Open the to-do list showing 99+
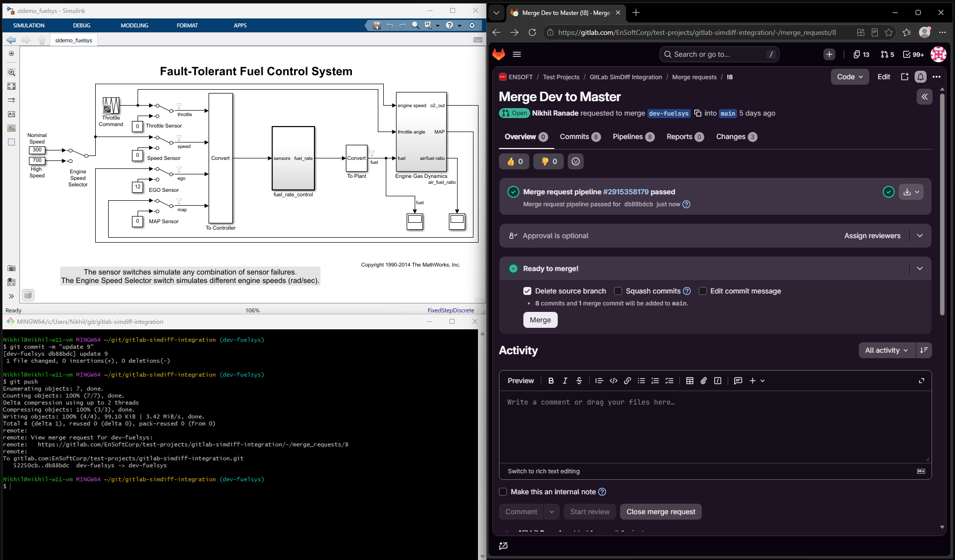955x560 pixels. point(914,54)
